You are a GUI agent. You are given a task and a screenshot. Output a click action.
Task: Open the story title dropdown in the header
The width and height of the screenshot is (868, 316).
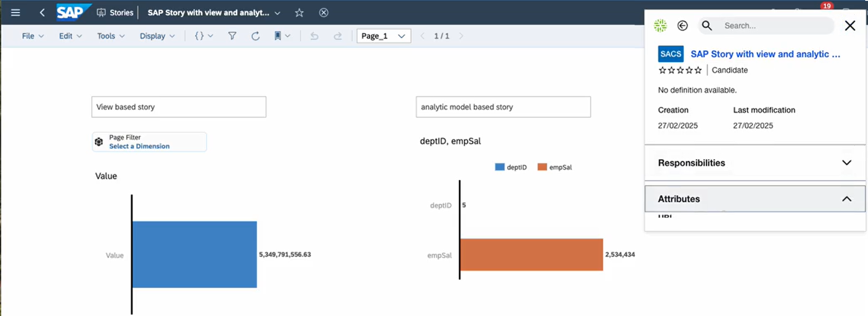tap(277, 13)
